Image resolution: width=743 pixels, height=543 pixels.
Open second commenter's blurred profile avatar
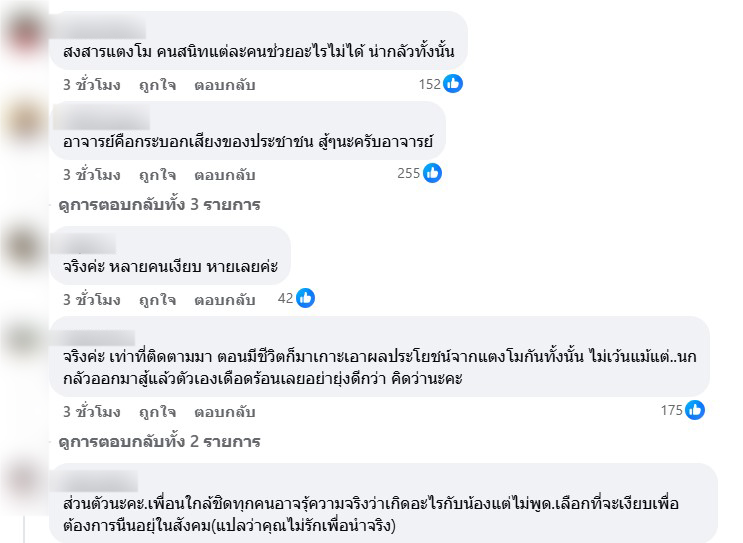point(25,121)
